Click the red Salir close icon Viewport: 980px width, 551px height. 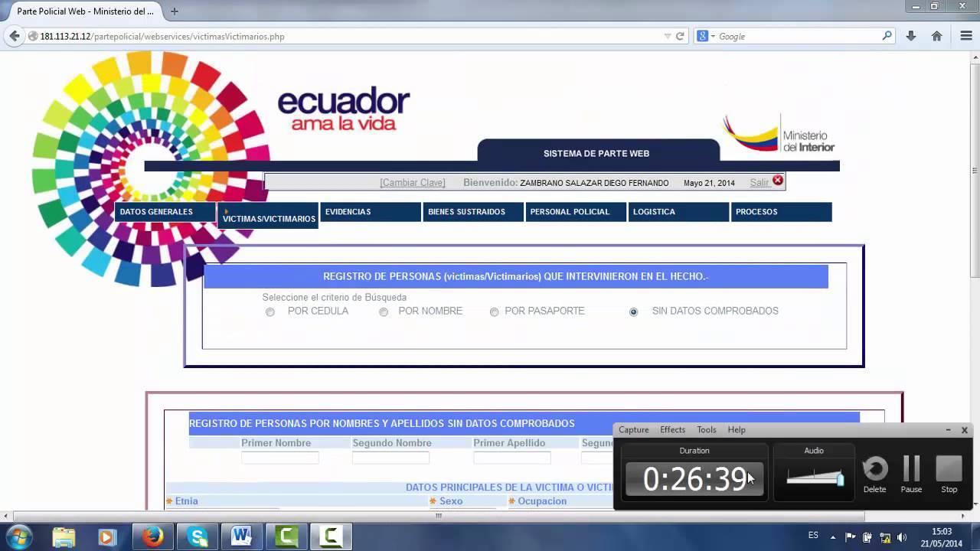pyautogui.click(x=778, y=181)
